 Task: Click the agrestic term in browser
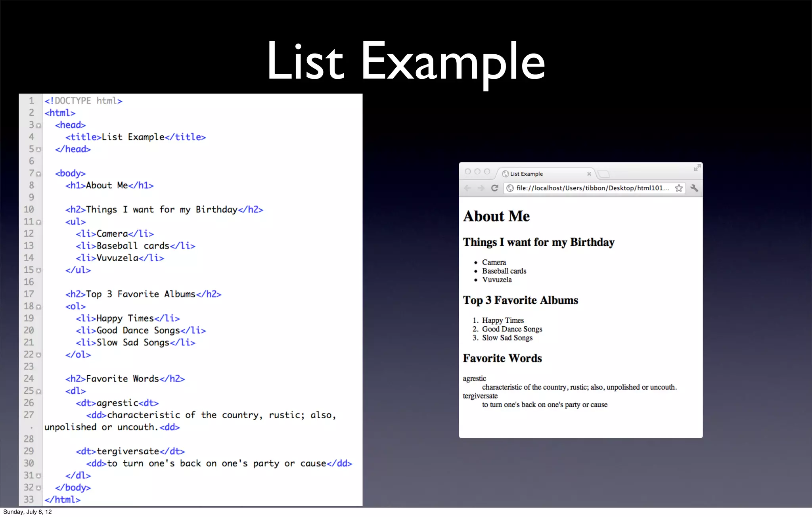click(x=474, y=379)
